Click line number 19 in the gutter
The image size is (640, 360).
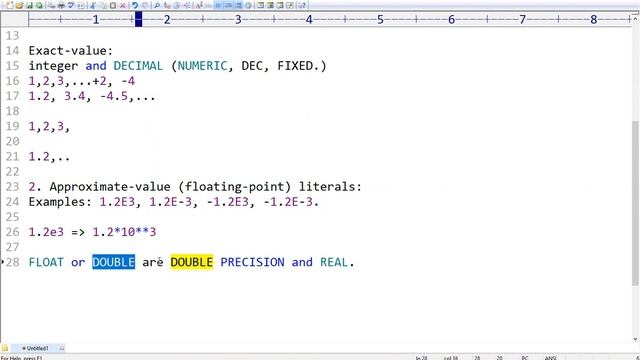12,126
